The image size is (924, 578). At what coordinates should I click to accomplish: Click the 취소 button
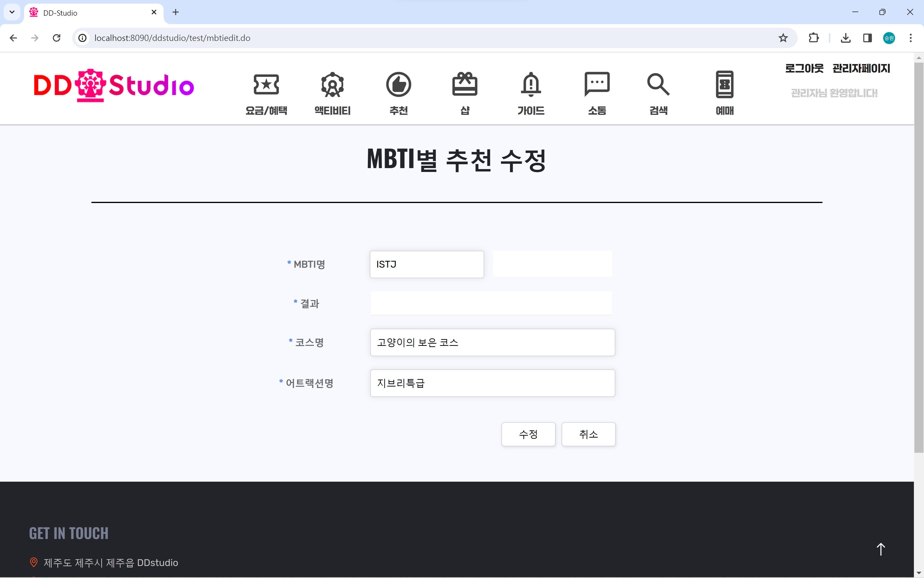click(588, 434)
